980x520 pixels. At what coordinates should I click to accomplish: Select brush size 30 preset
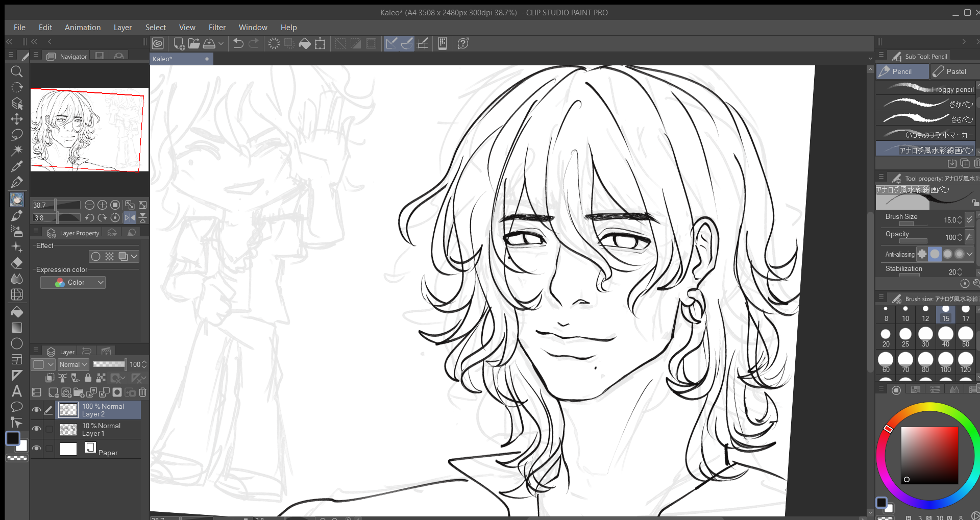[925, 337]
